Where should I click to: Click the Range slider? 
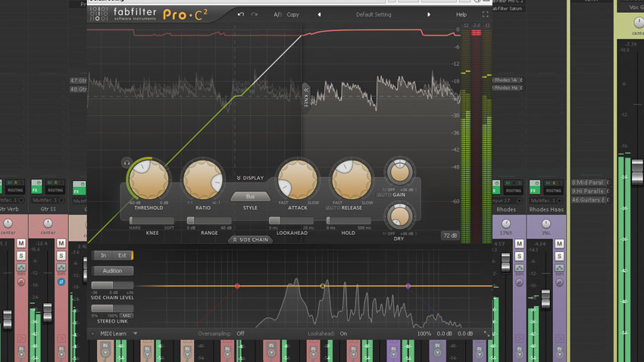pyautogui.click(x=209, y=221)
